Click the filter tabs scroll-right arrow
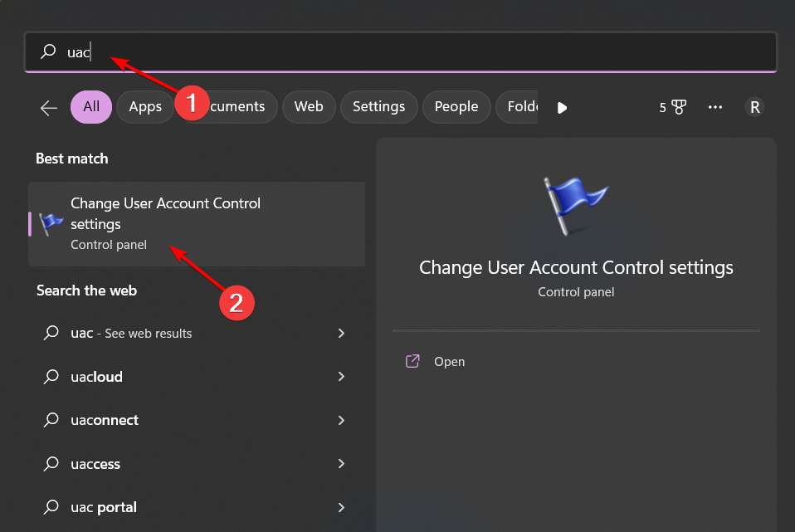Viewport: 795px width, 532px height. [562, 108]
